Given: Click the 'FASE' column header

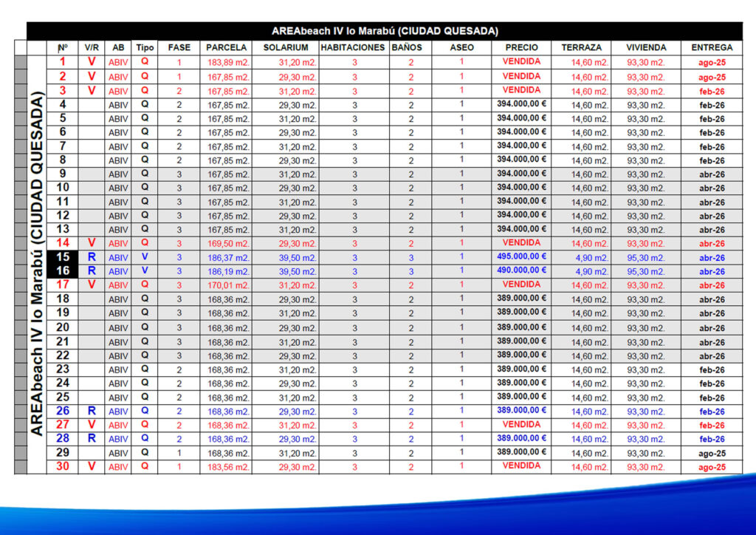Looking at the screenshot, I should pos(179,47).
